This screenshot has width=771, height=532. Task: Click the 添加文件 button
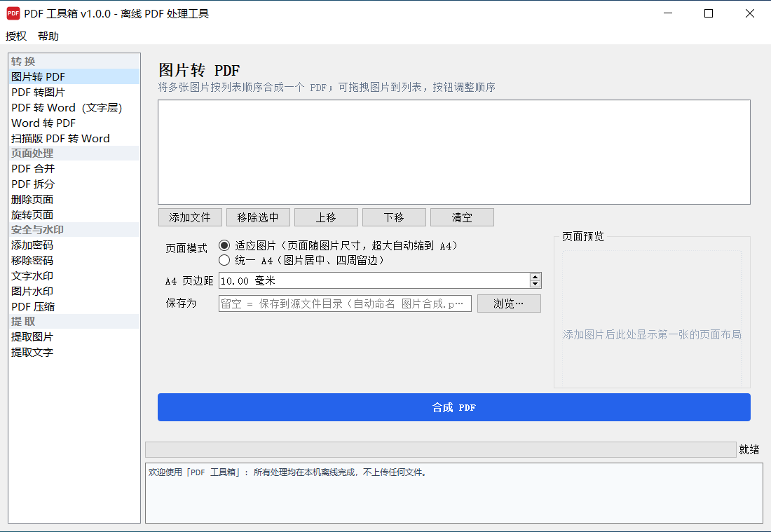point(190,217)
